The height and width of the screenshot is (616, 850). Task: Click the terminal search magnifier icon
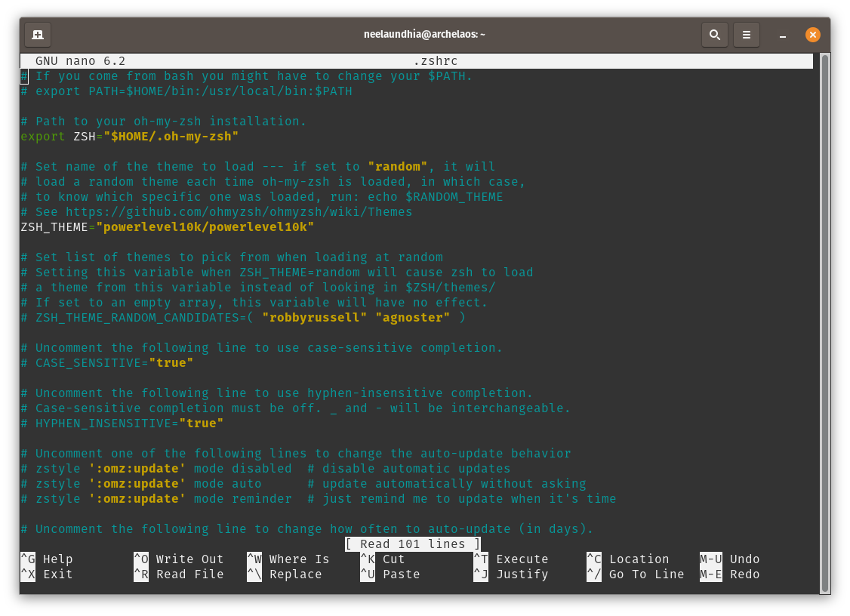point(714,35)
